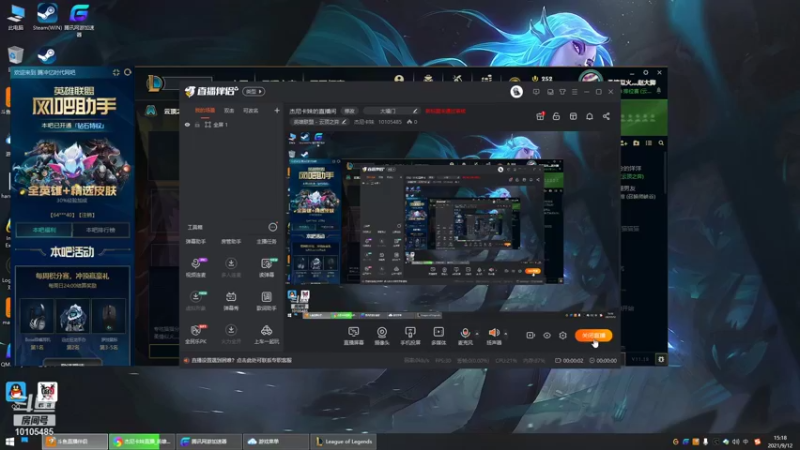Open notifications bell icon
The image size is (800, 450).
click(589, 116)
